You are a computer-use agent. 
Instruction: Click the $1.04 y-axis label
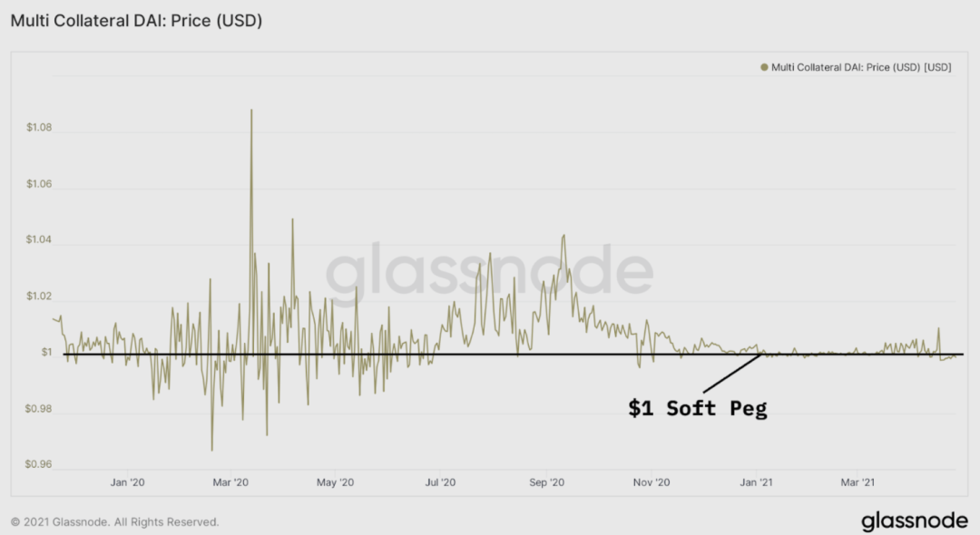[x=39, y=239]
